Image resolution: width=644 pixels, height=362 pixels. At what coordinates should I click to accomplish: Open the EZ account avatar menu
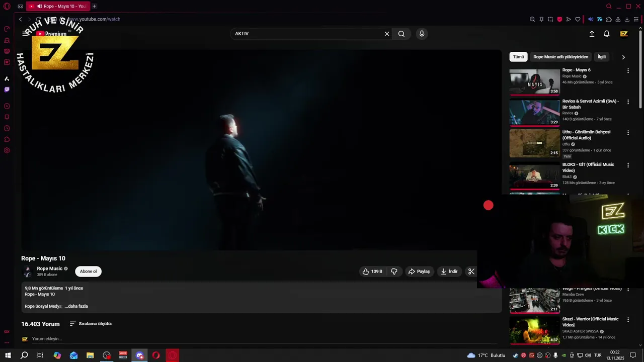tap(624, 34)
